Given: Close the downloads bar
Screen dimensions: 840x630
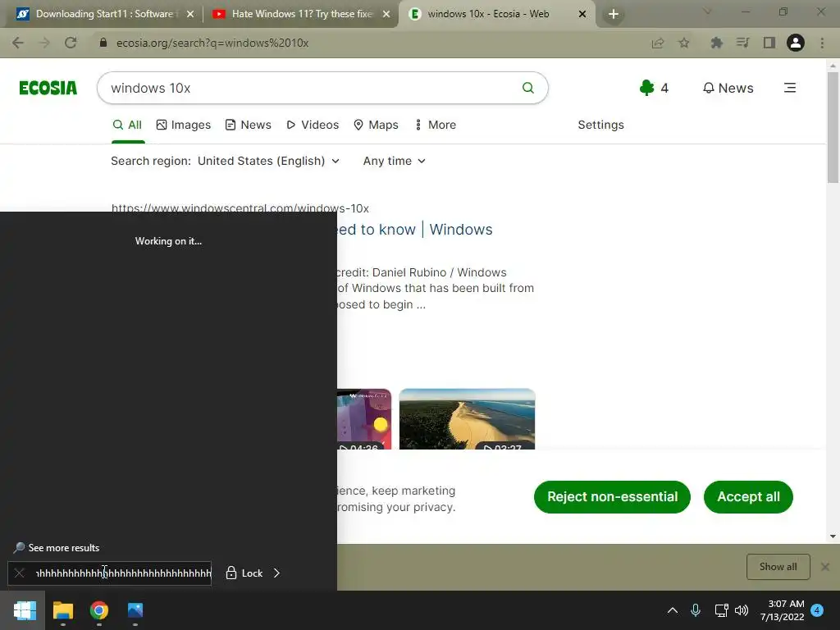Looking at the screenshot, I should (x=825, y=567).
